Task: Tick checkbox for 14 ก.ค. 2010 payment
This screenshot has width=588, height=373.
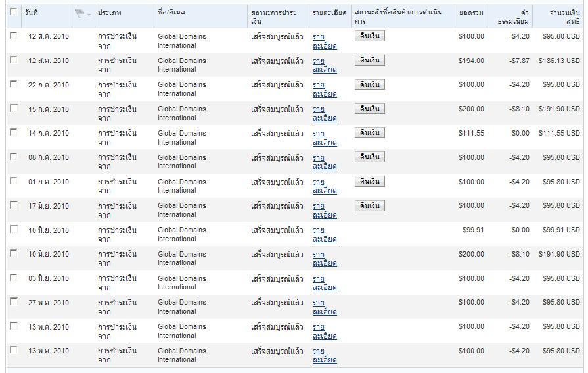Action: [14, 132]
